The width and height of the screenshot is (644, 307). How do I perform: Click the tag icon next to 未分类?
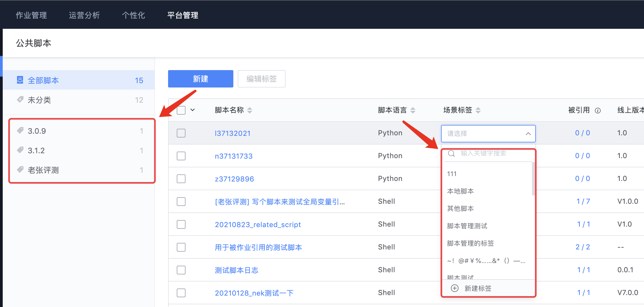pyautogui.click(x=20, y=99)
